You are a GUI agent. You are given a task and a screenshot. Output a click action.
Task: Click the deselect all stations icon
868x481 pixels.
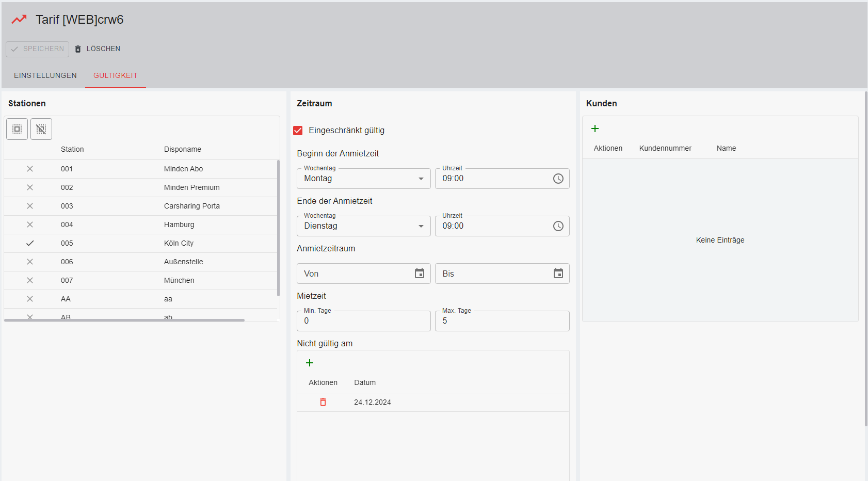click(x=41, y=129)
